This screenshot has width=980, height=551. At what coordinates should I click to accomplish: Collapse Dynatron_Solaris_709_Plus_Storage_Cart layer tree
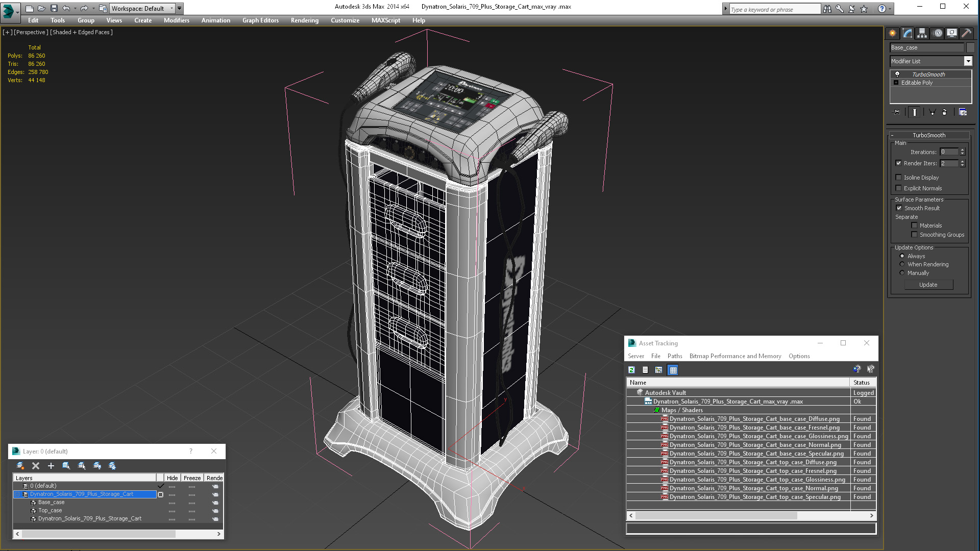[x=17, y=494]
